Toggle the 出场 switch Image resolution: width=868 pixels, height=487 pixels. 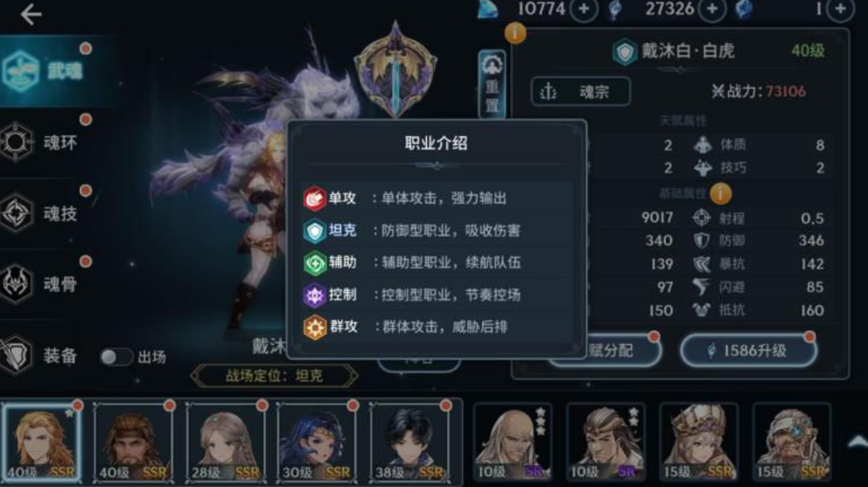click(x=116, y=357)
